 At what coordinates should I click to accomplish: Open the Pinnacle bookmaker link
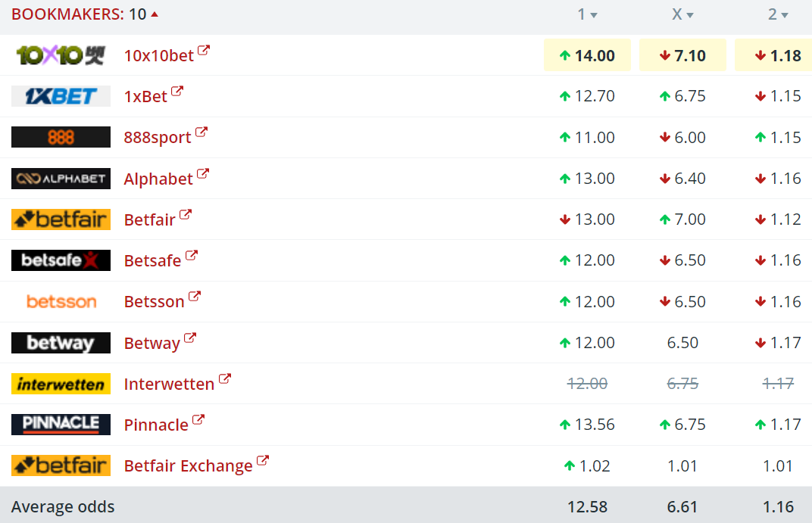pyautogui.click(x=156, y=425)
